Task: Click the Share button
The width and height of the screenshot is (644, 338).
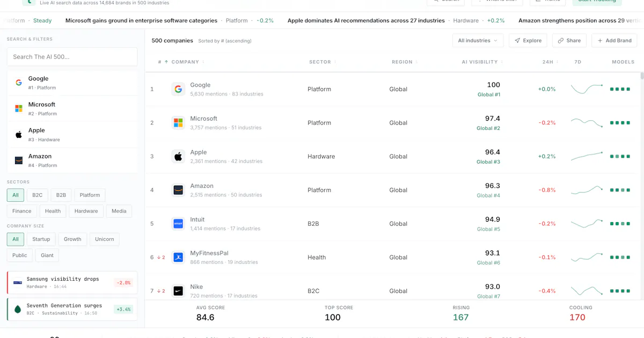Action: click(569, 40)
